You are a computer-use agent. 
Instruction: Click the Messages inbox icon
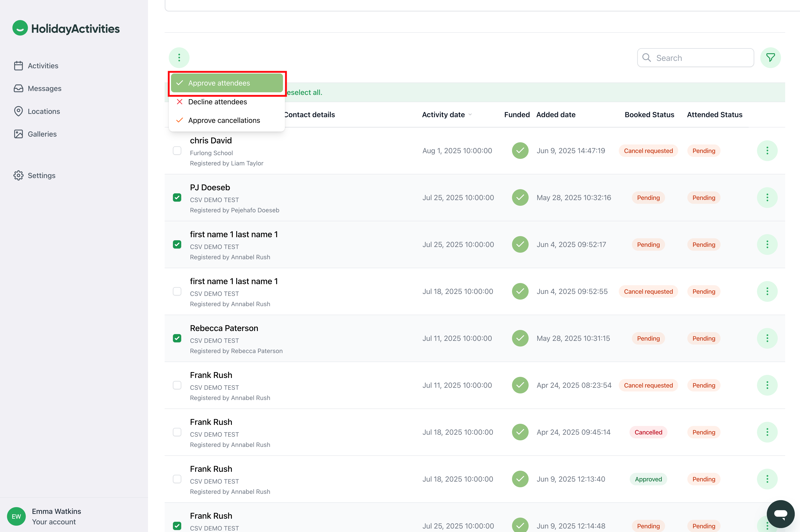[x=18, y=88]
